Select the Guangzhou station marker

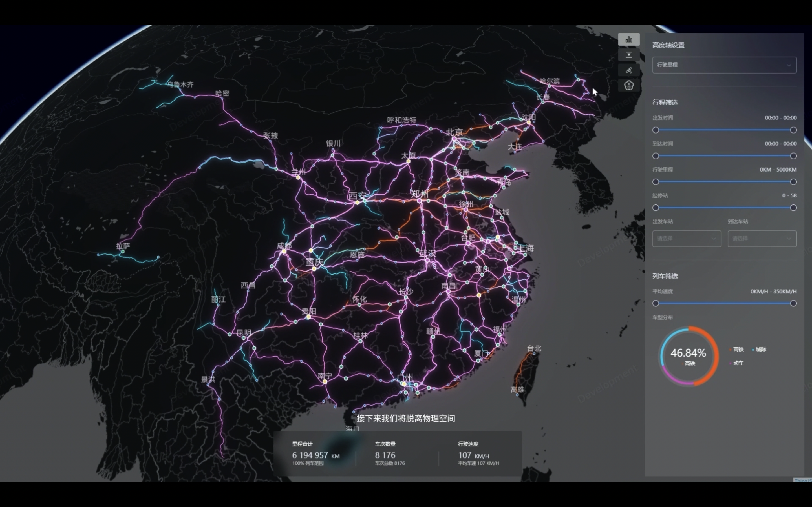coord(404,384)
